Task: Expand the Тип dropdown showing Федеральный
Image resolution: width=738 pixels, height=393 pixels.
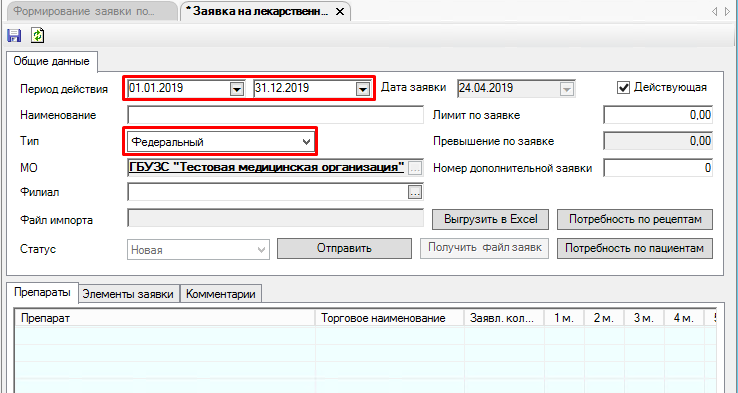Action: pyautogui.click(x=306, y=142)
